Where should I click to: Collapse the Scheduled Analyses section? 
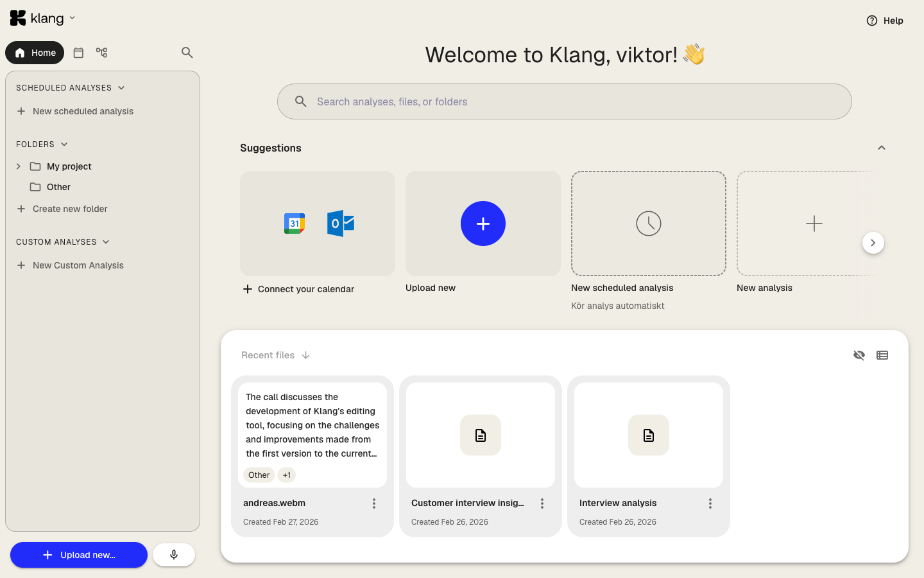pyautogui.click(x=121, y=88)
